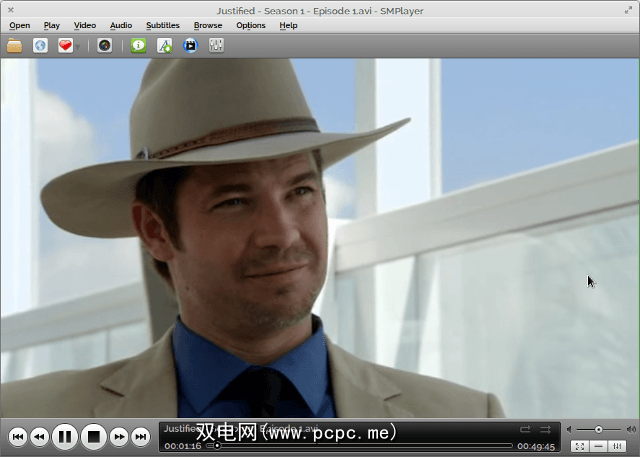Open the favorites heart icon

pyautogui.click(x=65, y=45)
